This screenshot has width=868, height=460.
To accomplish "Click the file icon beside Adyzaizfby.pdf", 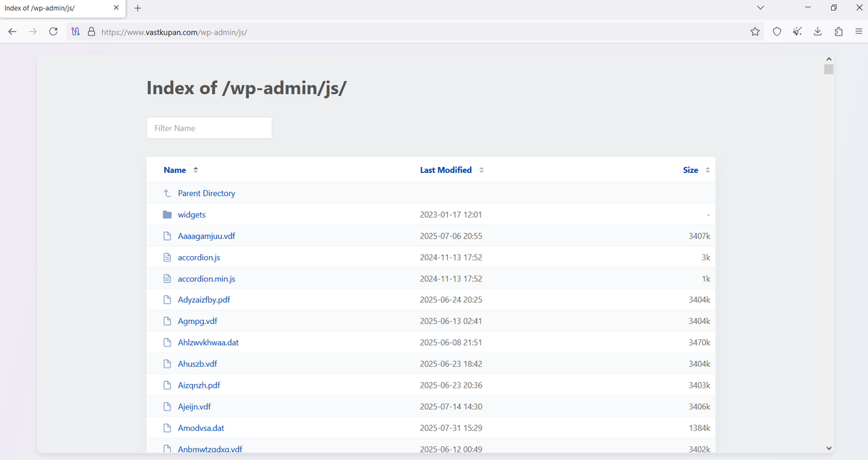I will pyautogui.click(x=167, y=299).
